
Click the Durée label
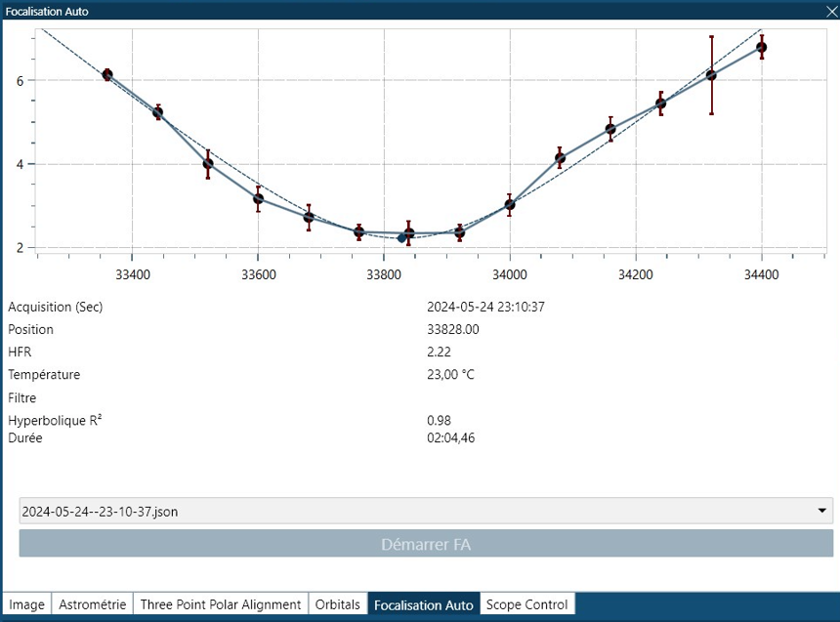point(25,437)
